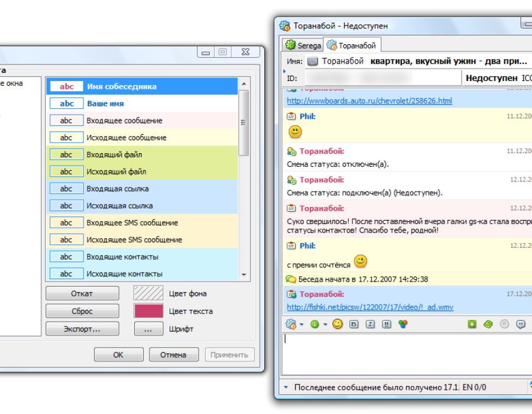Click the green info icon in chat toolbar
Image resolution: width=532 pixels, height=414 pixels.
(x=314, y=325)
